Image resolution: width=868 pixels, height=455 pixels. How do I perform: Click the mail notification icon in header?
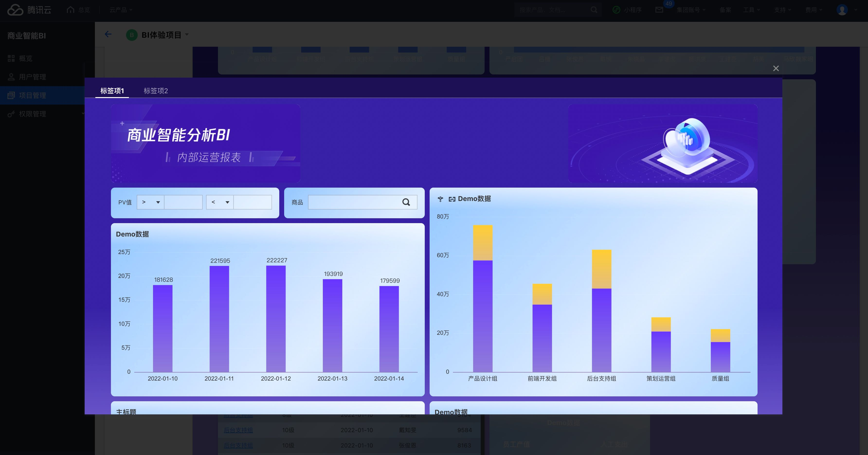coord(659,10)
